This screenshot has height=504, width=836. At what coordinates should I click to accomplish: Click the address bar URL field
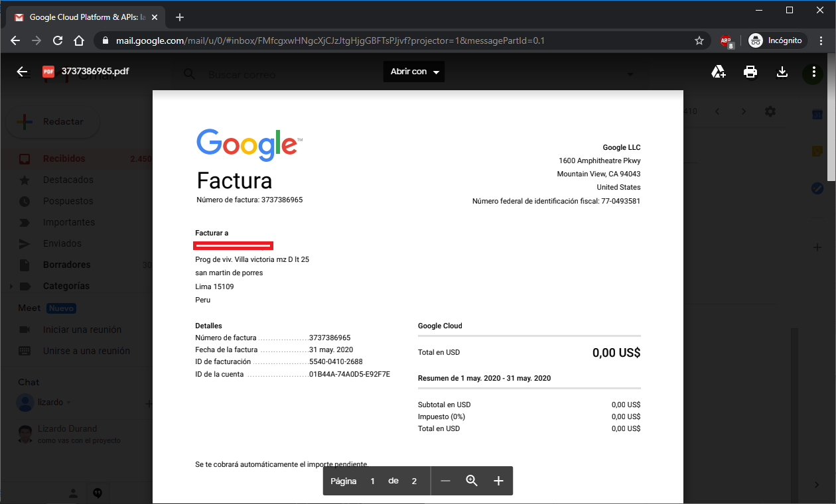tap(332, 40)
